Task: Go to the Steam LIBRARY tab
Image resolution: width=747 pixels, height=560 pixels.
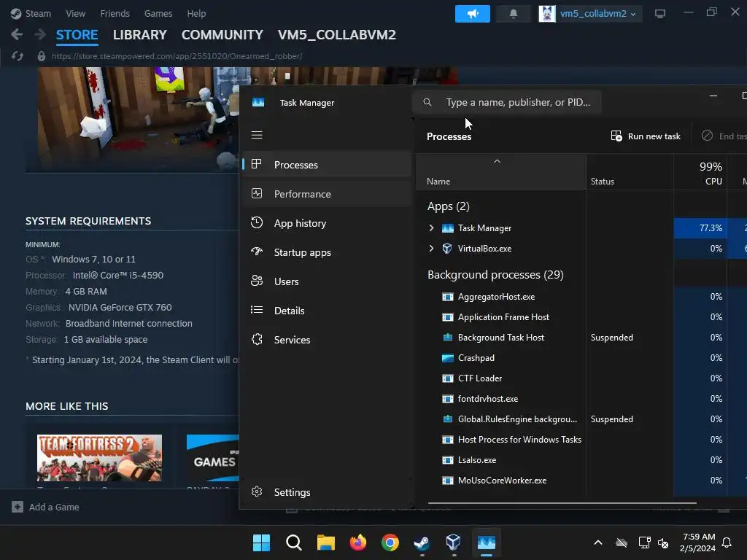Action: (x=139, y=35)
